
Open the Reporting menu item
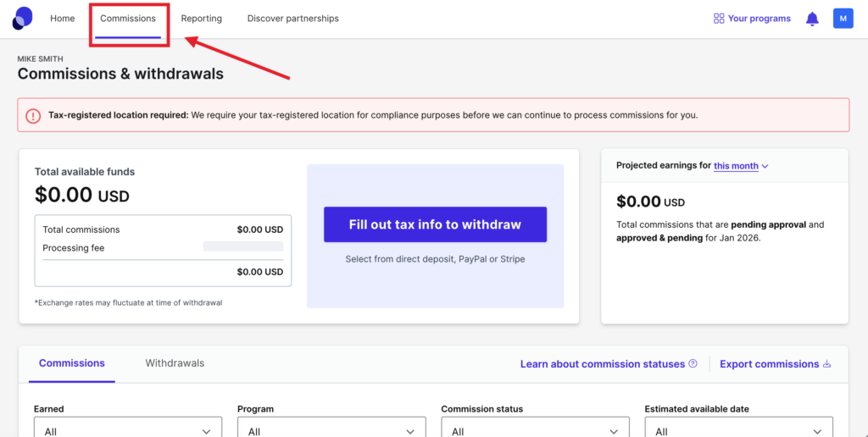[201, 19]
